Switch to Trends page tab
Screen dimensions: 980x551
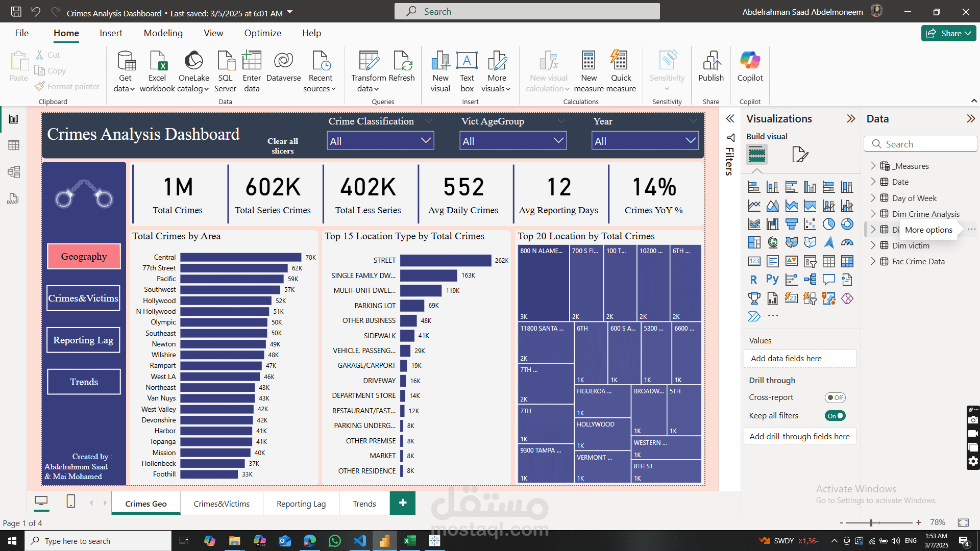click(364, 504)
